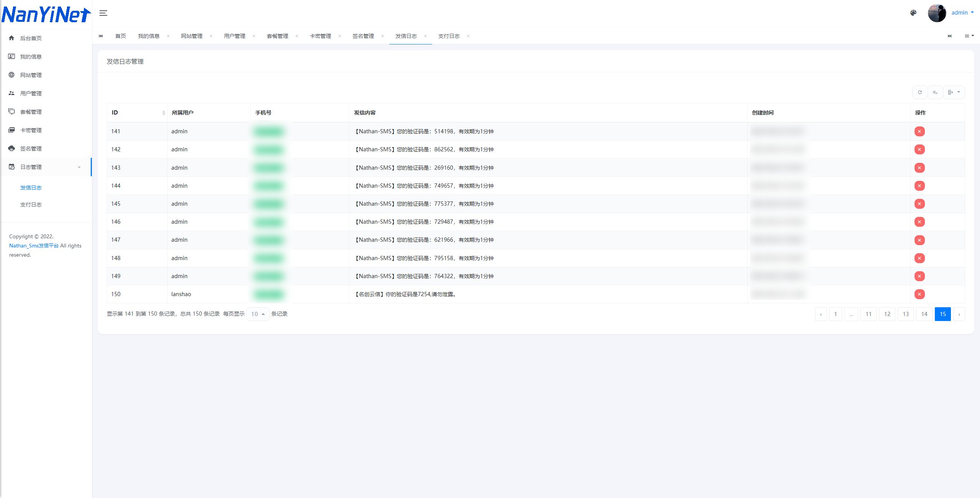Screen dimensions: 980x498
Task: Open the Nathan_Sms发信平台 footer link
Action: pos(34,246)
